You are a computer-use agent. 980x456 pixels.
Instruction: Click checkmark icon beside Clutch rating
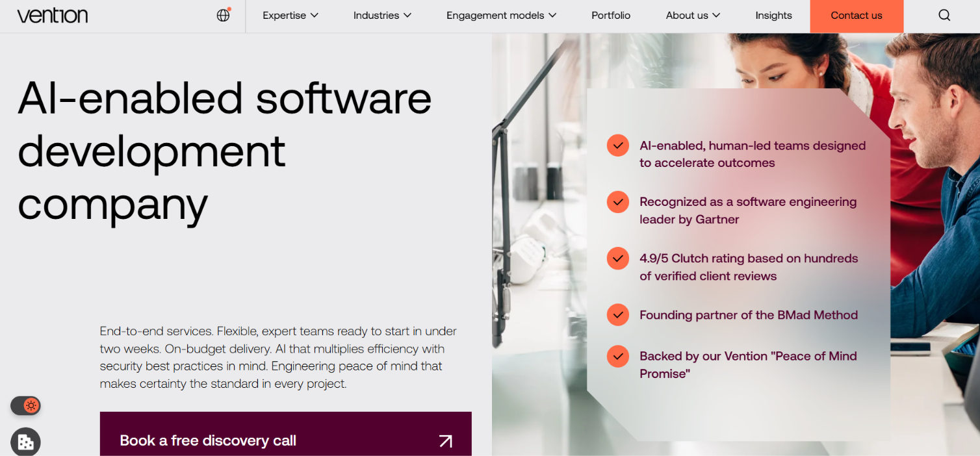pyautogui.click(x=618, y=259)
